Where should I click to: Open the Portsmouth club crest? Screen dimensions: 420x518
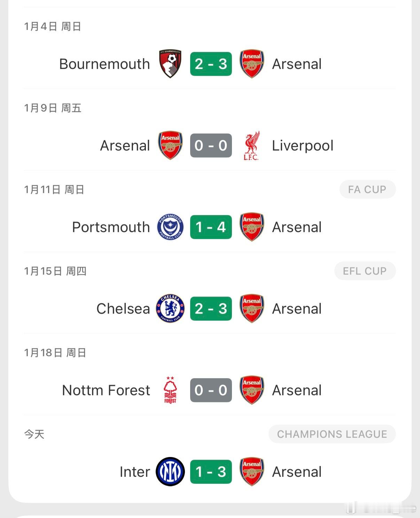(170, 227)
